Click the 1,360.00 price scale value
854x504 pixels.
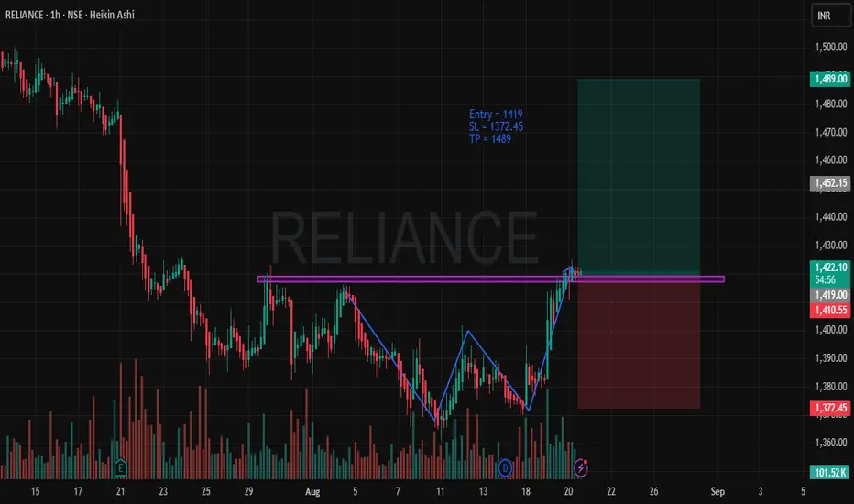point(830,443)
